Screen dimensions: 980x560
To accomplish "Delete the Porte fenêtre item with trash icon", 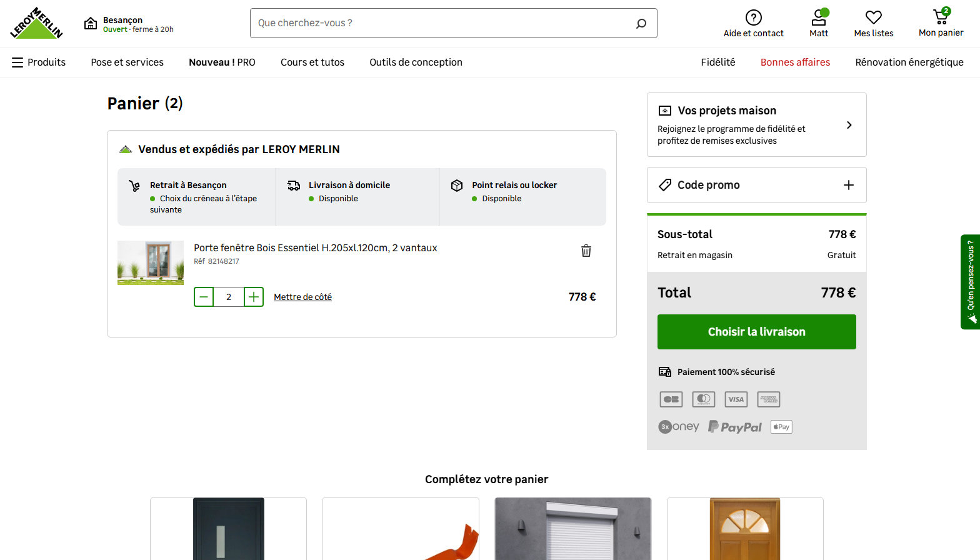I will 586,251.
